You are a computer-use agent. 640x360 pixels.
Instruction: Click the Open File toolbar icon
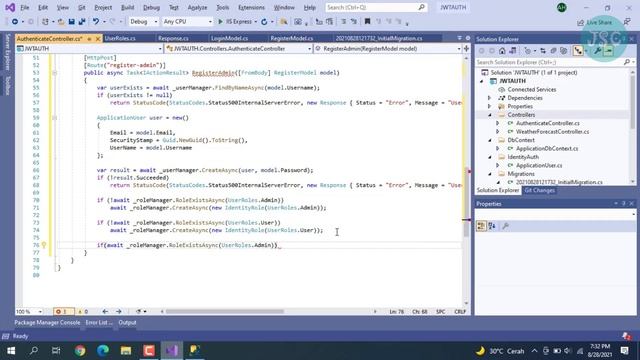click(x=61, y=22)
